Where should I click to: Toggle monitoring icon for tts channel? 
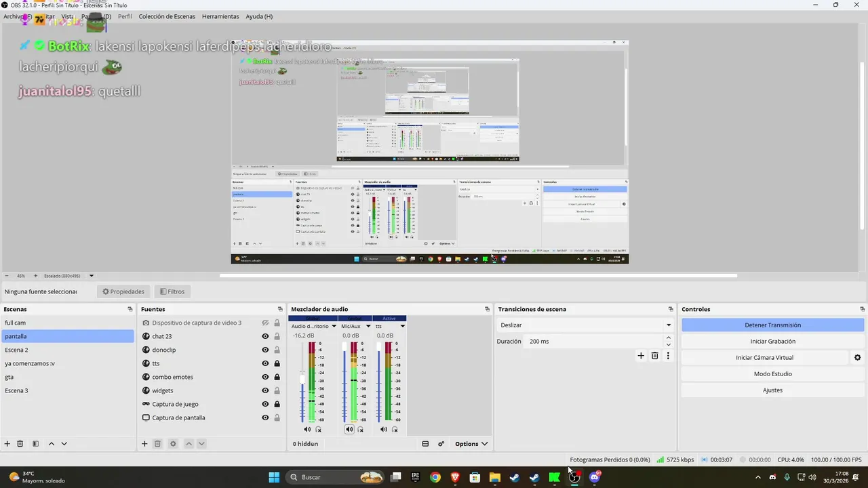(x=395, y=429)
